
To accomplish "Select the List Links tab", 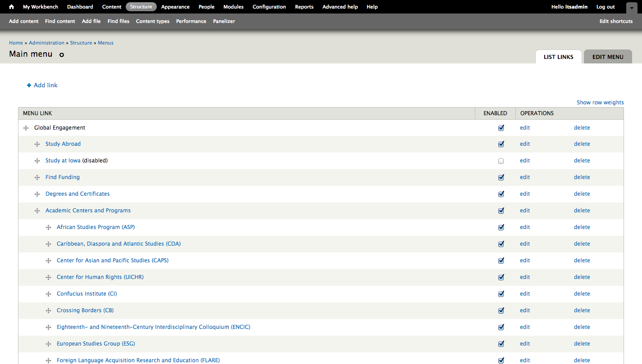I will click(x=559, y=57).
